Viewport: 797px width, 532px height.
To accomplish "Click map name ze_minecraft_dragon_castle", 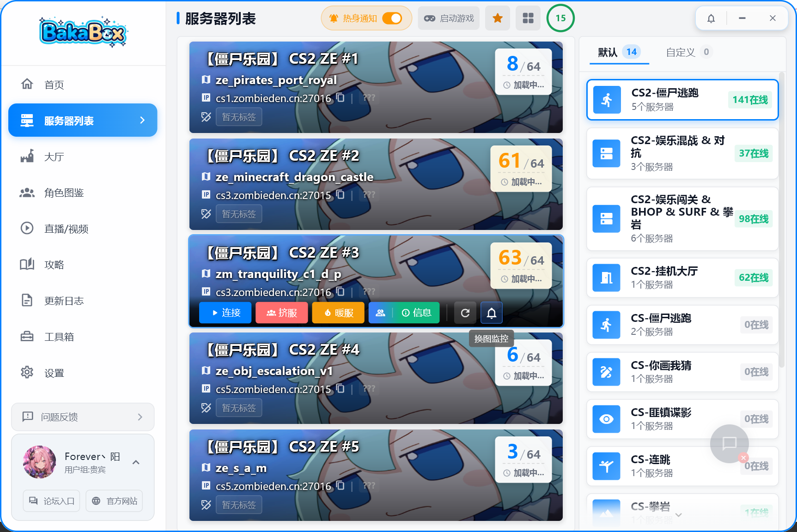I will 294,177.
